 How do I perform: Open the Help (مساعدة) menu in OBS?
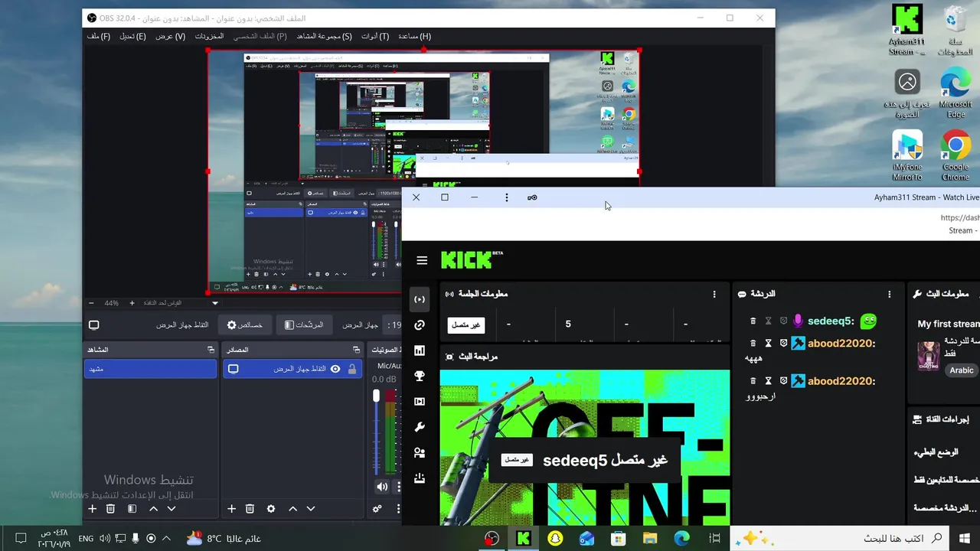(414, 36)
